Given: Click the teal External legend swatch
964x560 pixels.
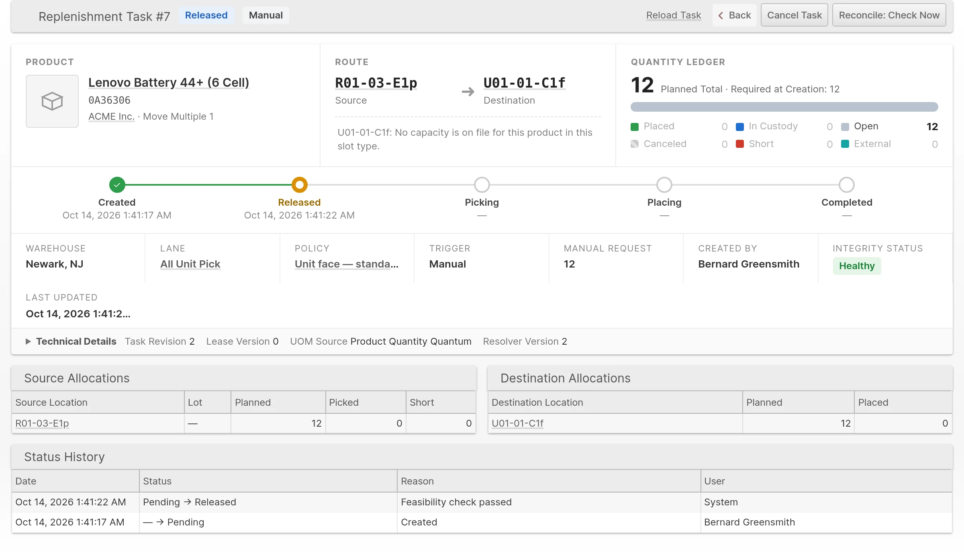Looking at the screenshot, I should click(x=845, y=144).
